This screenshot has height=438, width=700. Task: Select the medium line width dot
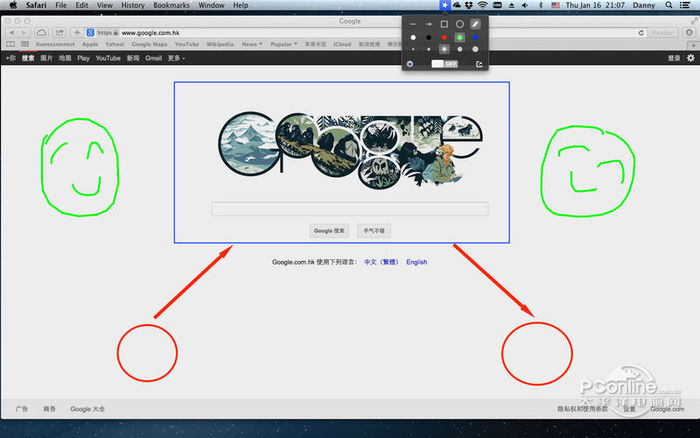pos(444,49)
